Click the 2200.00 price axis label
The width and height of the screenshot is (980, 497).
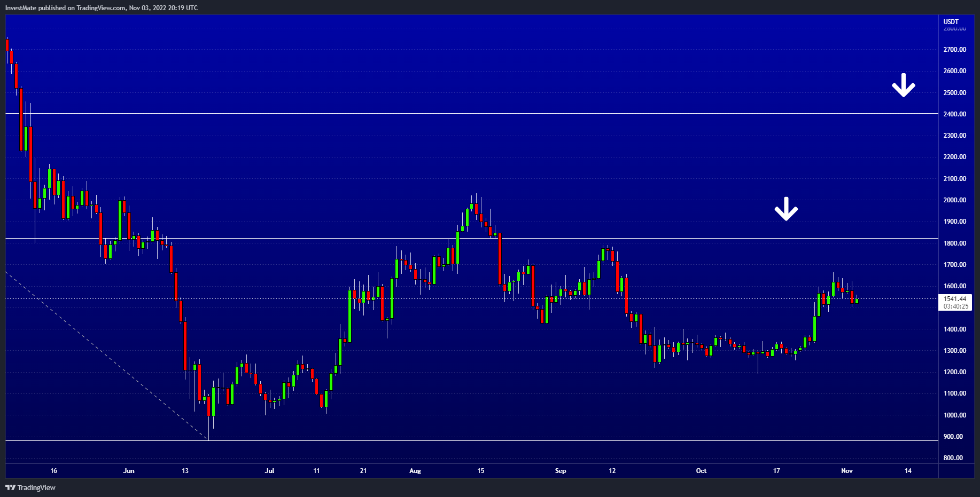point(955,157)
